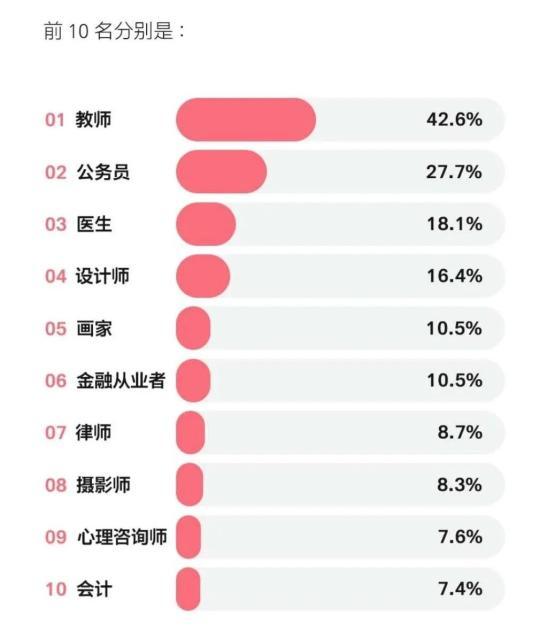Click the heading 前 10 名分别是
Viewport: 555px width, 639px height.
(114, 31)
